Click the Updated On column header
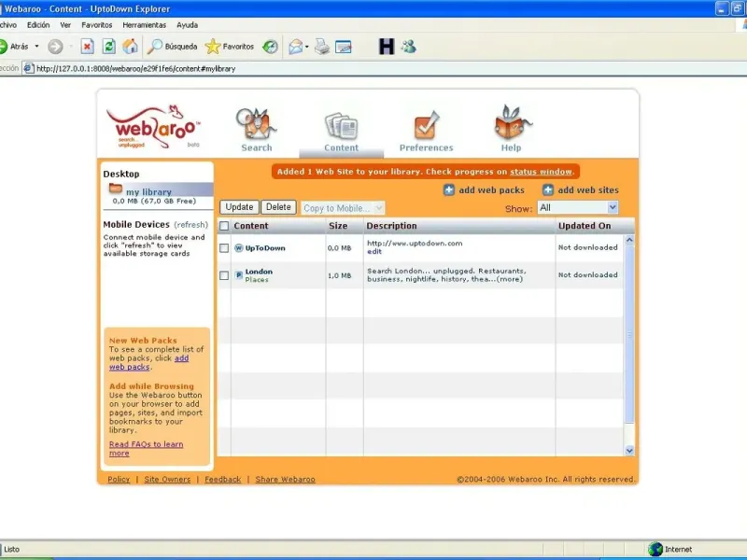This screenshot has height=560, width=747. click(585, 226)
